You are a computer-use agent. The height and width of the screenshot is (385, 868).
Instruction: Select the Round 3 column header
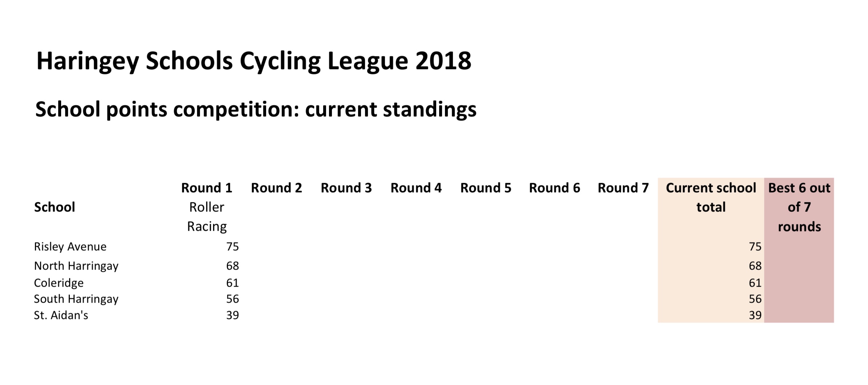click(346, 188)
